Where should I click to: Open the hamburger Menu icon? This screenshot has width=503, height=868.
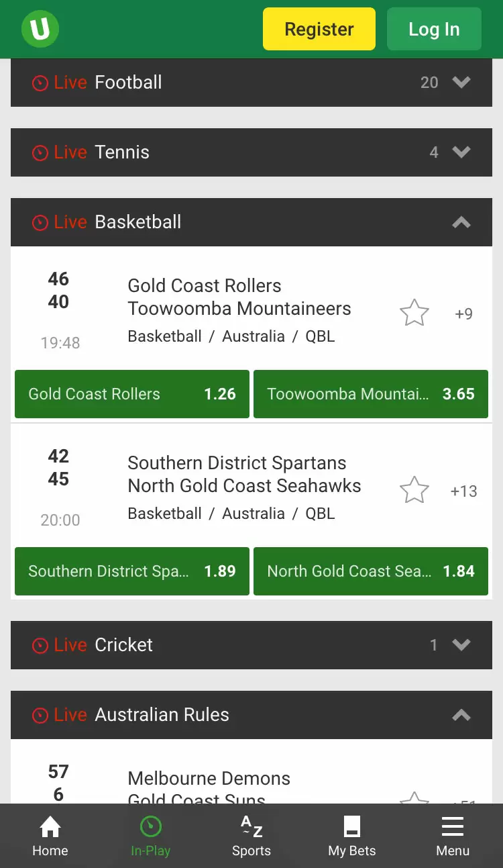pos(453,827)
